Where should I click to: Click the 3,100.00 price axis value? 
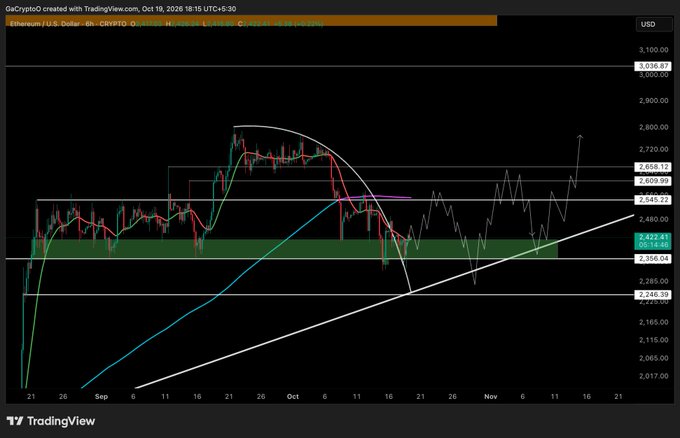[654, 50]
